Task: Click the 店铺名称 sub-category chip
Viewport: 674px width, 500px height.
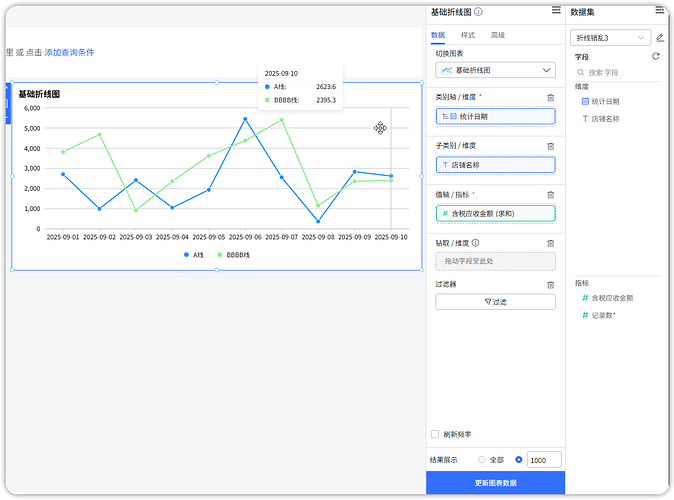Action: [x=495, y=165]
